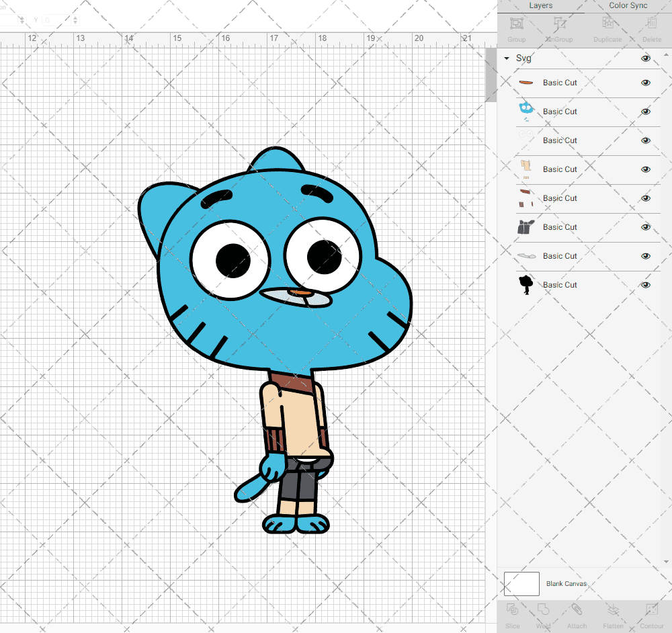Collapse the Svg group arrow

(x=507, y=58)
